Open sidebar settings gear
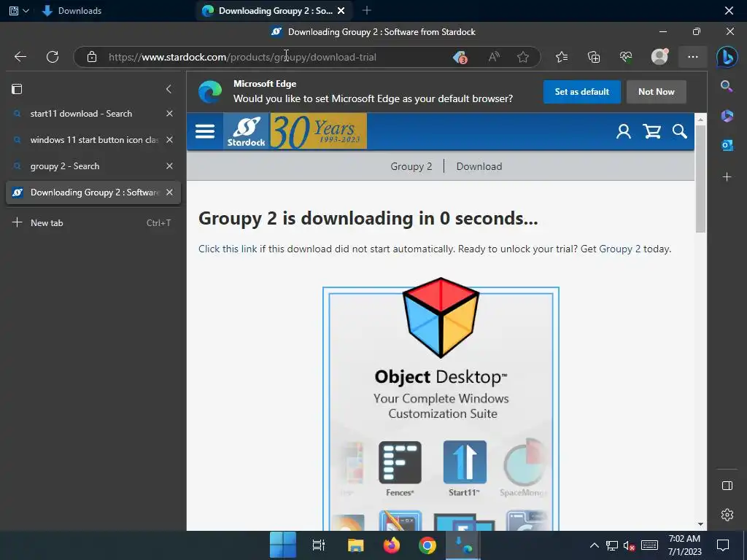 pyautogui.click(x=727, y=515)
